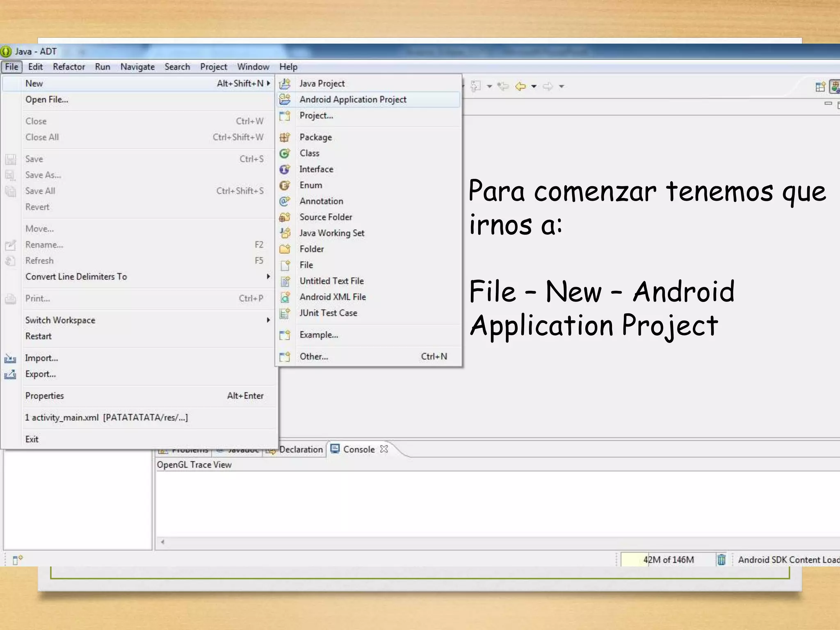This screenshot has height=630, width=840.
Task: Reopen recent file activity_main.xml
Action: point(139,418)
